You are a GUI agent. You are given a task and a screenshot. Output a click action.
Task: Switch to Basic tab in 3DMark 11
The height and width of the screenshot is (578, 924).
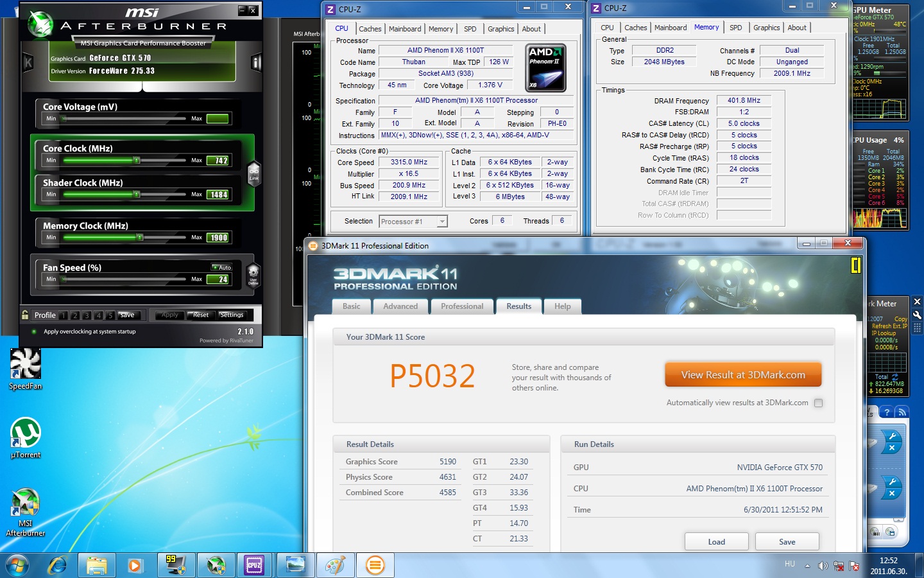tap(352, 306)
